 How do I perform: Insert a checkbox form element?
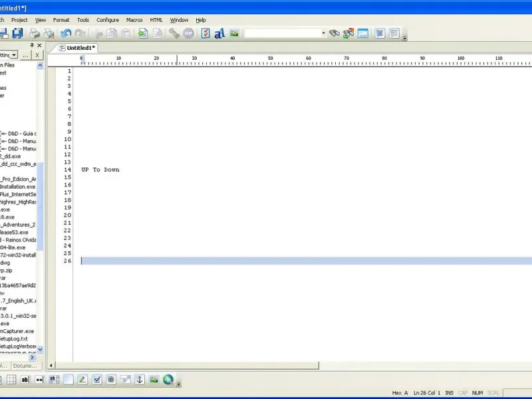[96, 379]
